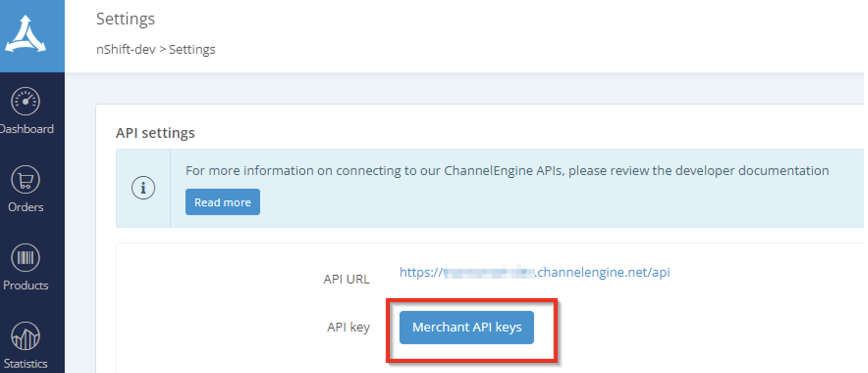
Task: Click Settings in the breadcrumb trail
Action: (x=192, y=49)
